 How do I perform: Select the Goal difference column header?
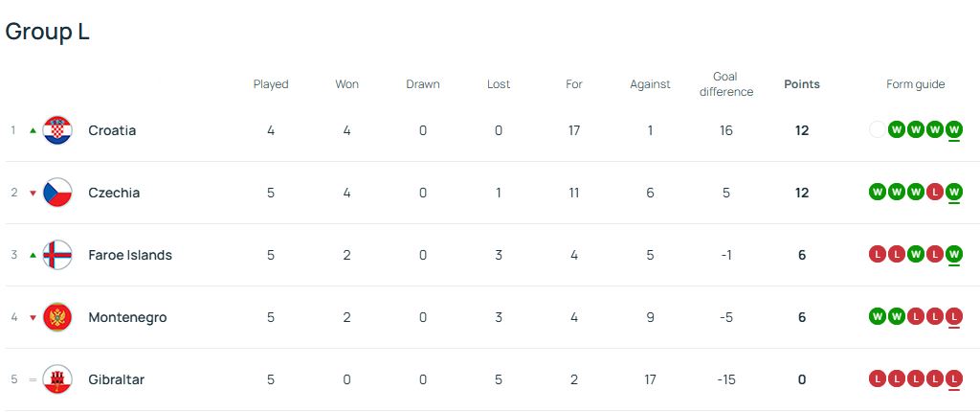[x=726, y=84]
